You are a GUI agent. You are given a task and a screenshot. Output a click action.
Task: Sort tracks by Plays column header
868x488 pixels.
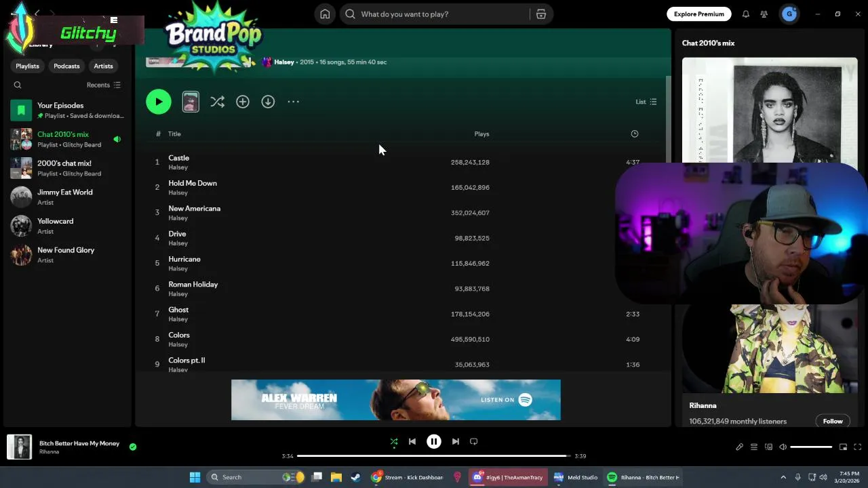coord(481,134)
